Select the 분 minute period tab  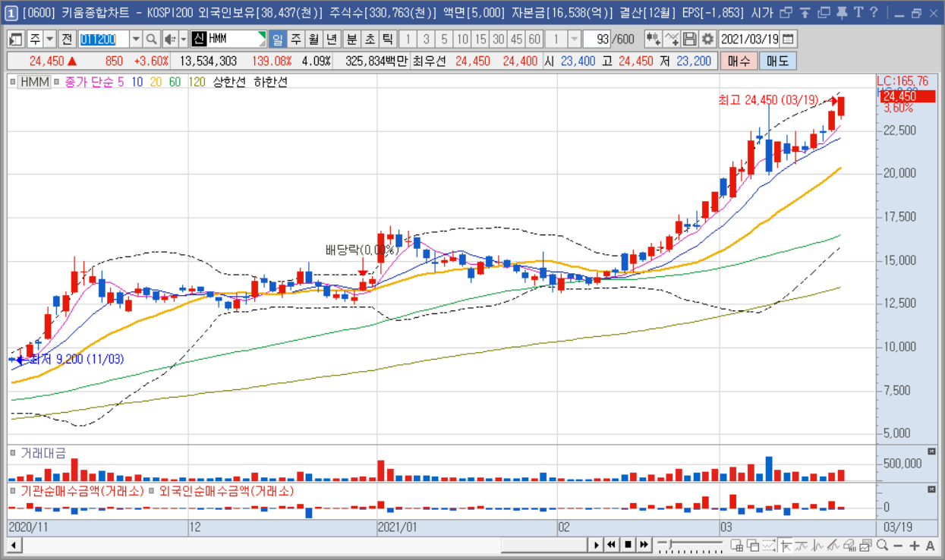point(351,39)
